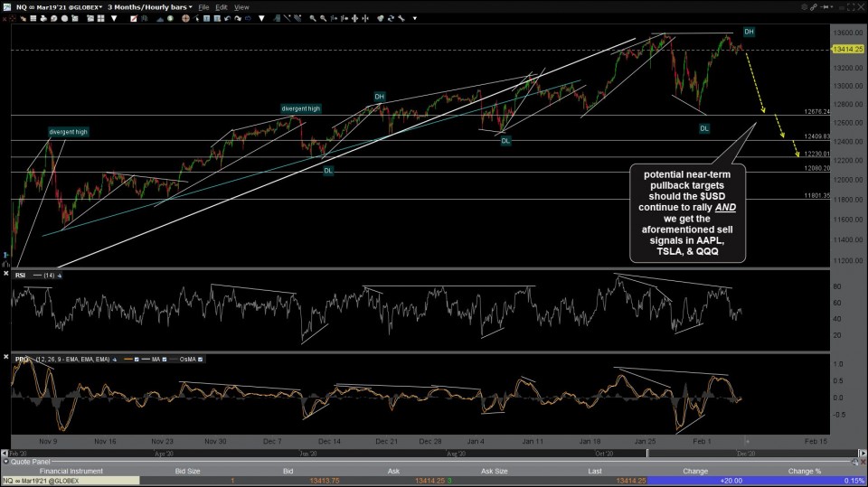The height and width of the screenshot is (487, 868).
Task: Click the Ask price 13414.25
Action: [429, 481]
